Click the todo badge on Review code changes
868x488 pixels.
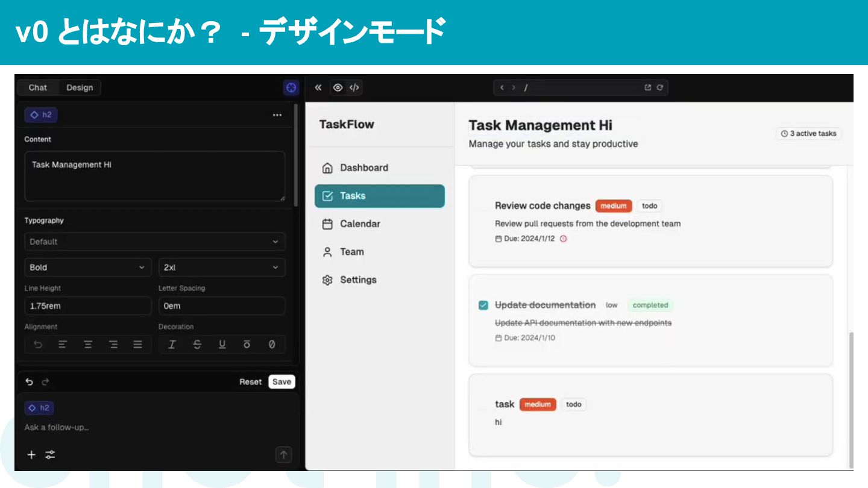[649, 206]
